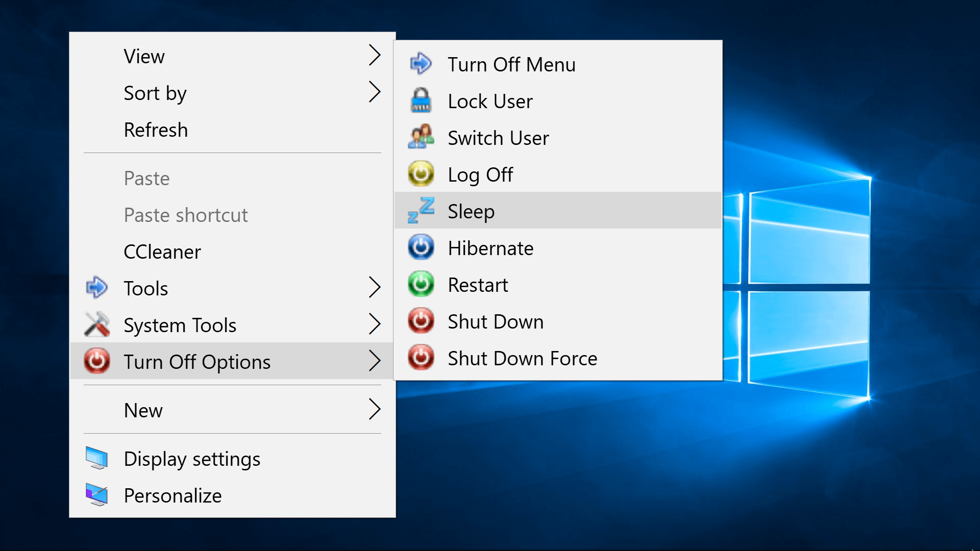Click the red Shut Down power icon
980x551 pixels.
pos(421,321)
